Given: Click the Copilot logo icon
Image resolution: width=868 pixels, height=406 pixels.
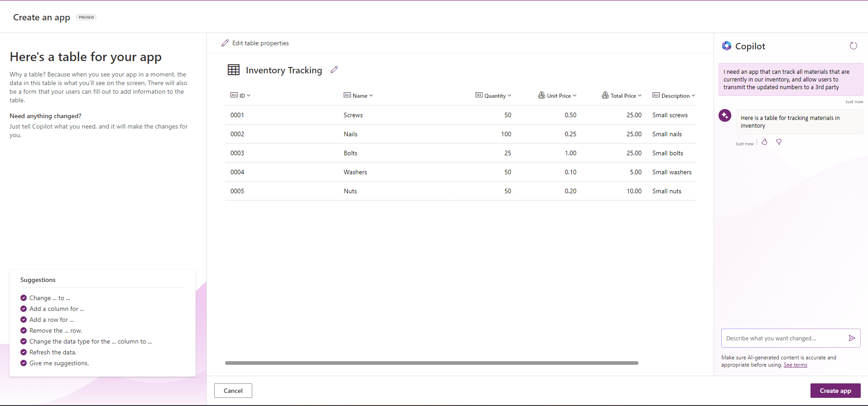Looking at the screenshot, I should point(727,46).
